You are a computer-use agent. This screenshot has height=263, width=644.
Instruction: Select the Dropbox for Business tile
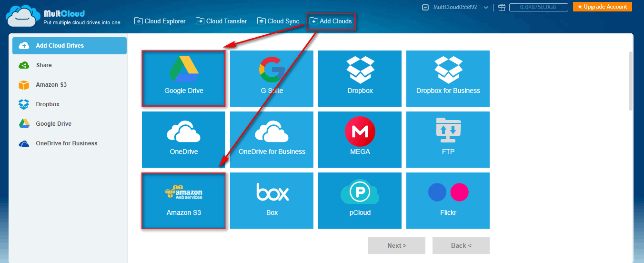[448, 79]
